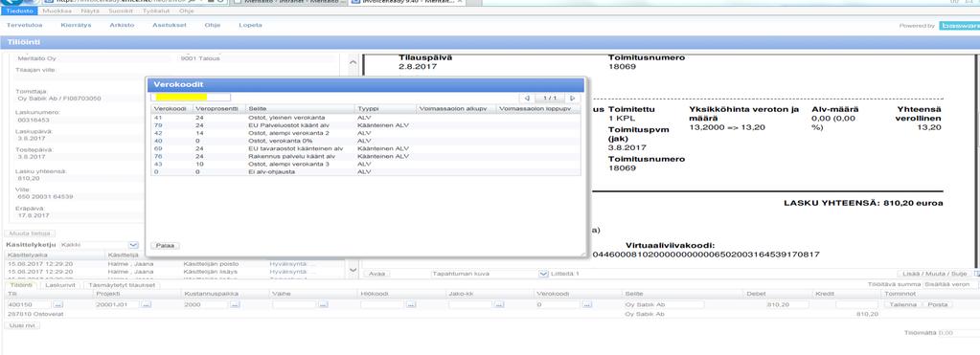This screenshot has height=355, width=980.
Task: Sort by the Tyyppi column header
Action: (x=386, y=108)
